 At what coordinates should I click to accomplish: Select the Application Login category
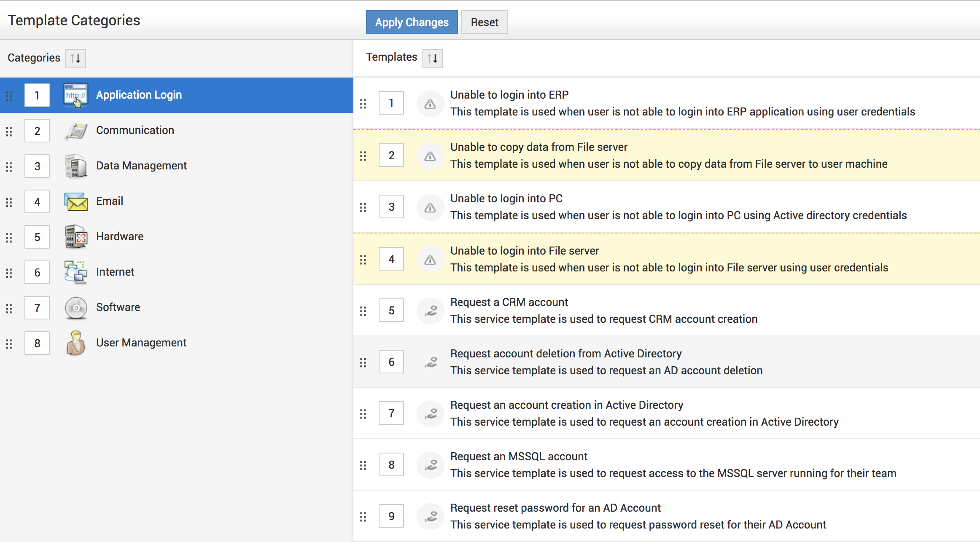pyautogui.click(x=139, y=95)
